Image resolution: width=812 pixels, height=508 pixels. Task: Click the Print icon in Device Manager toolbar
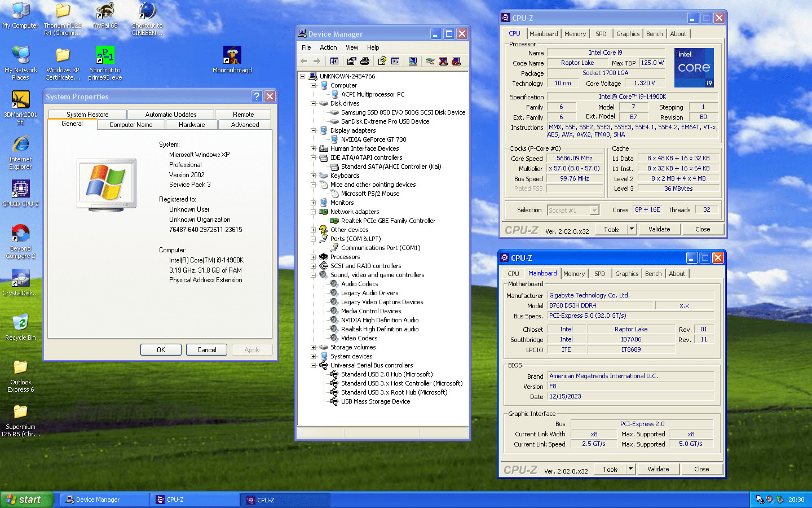(x=365, y=61)
